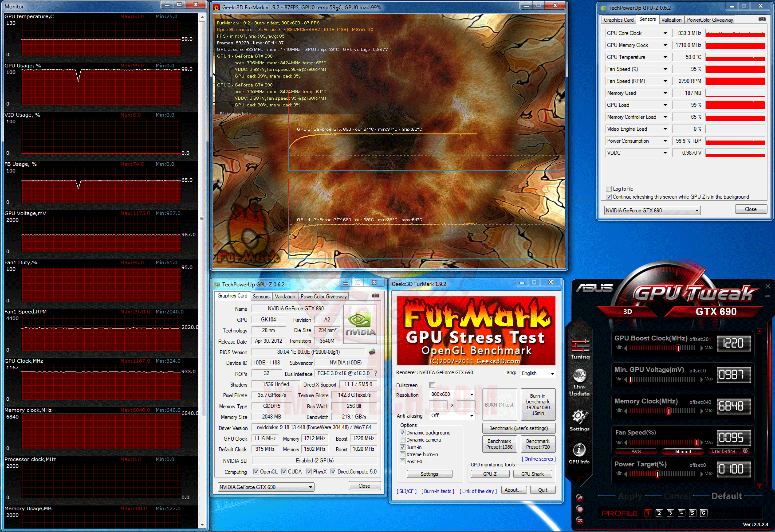This screenshot has height=532, width=775.
Task: Click the GPU Boost Clock value display 1220
Action: 734,343
